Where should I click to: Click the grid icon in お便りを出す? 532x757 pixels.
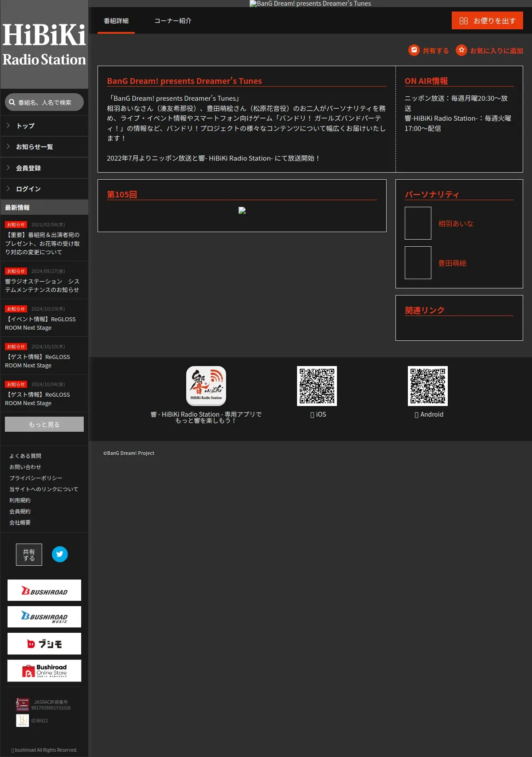pos(464,21)
